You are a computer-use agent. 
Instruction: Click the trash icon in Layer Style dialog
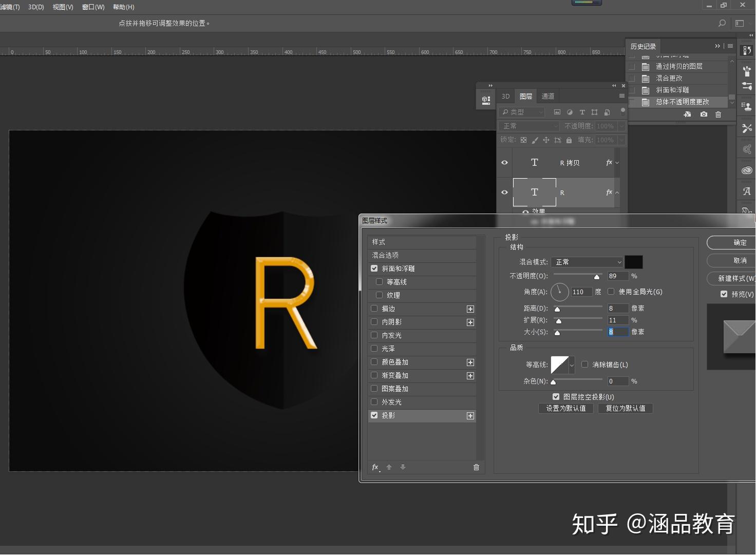pos(476,467)
